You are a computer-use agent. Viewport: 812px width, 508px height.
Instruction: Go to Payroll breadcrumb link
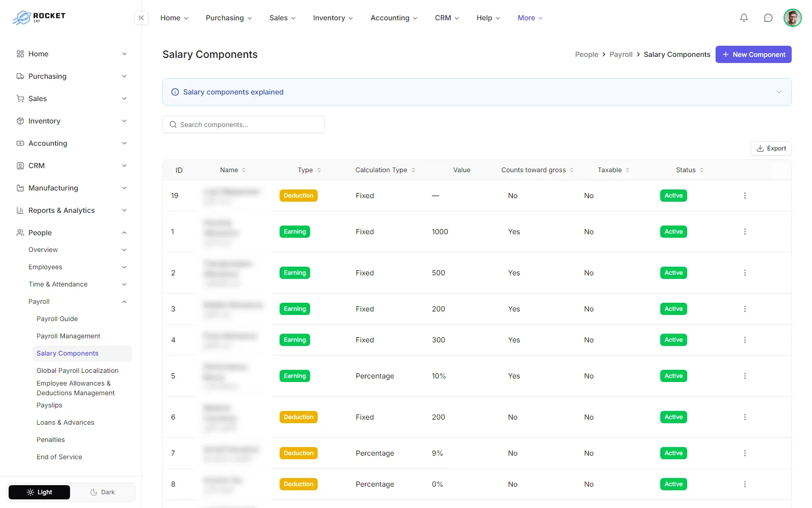pos(621,54)
